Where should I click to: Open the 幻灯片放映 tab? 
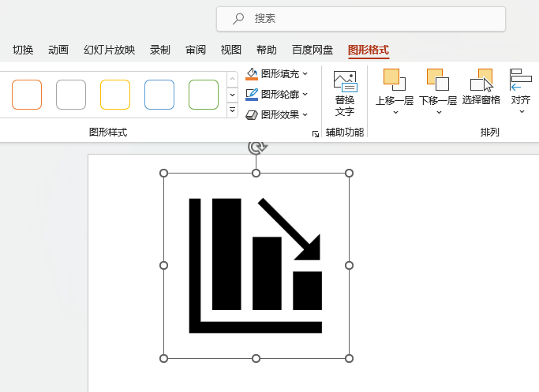pos(110,50)
